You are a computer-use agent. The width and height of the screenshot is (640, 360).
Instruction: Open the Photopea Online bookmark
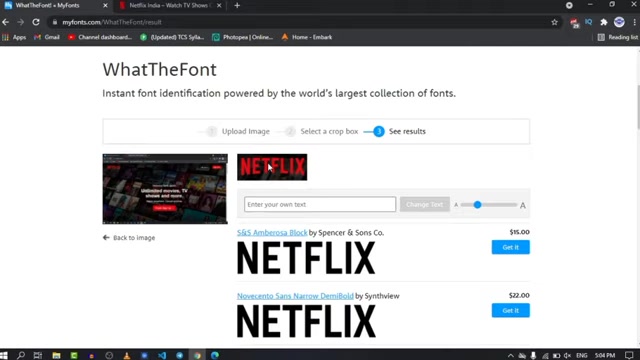click(x=242, y=37)
